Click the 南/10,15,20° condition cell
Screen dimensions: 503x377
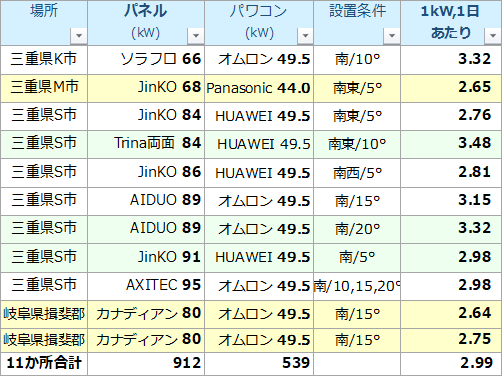pos(357,286)
